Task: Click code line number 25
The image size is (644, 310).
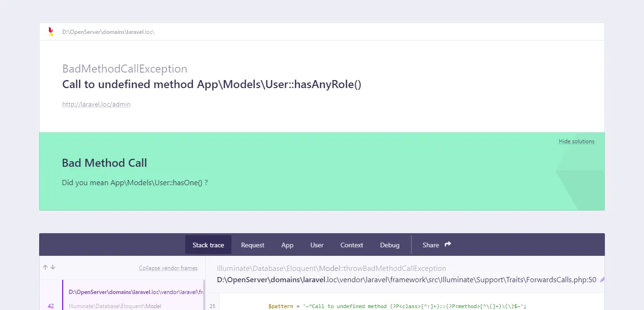Action: coord(212,306)
